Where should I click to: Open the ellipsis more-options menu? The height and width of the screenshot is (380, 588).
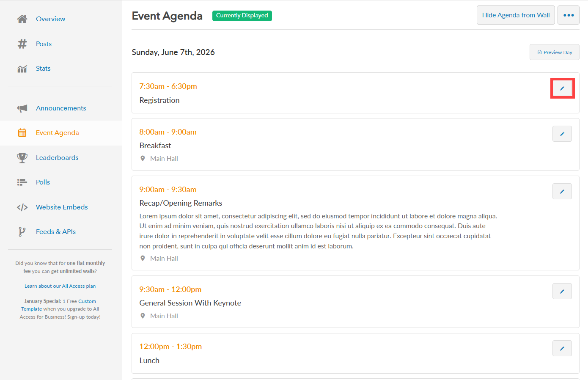pyautogui.click(x=569, y=15)
